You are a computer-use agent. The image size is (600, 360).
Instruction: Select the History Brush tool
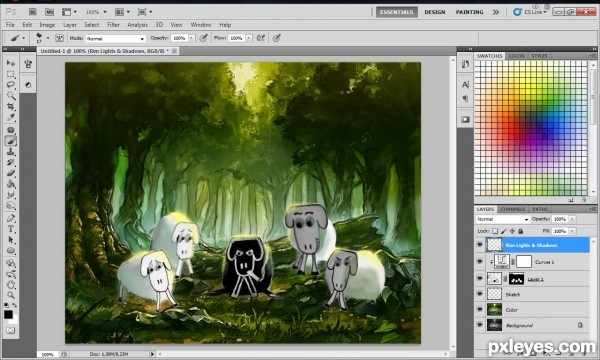(11, 163)
